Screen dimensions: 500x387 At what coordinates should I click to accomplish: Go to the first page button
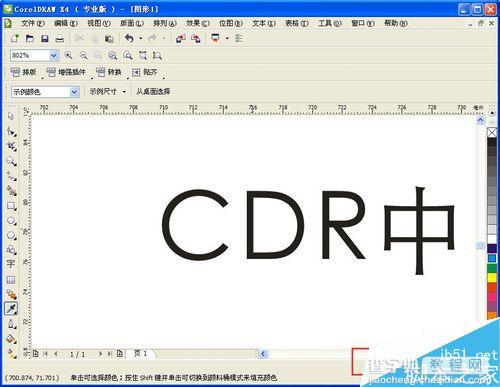(46, 354)
